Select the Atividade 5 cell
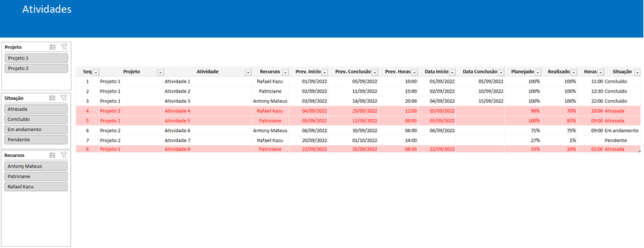644x248 pixels. pos(208,121)
